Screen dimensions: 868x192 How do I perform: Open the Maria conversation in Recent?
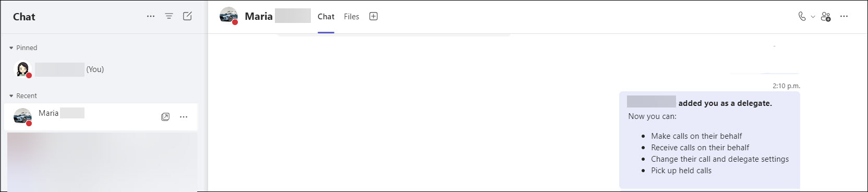coord(101,117)
